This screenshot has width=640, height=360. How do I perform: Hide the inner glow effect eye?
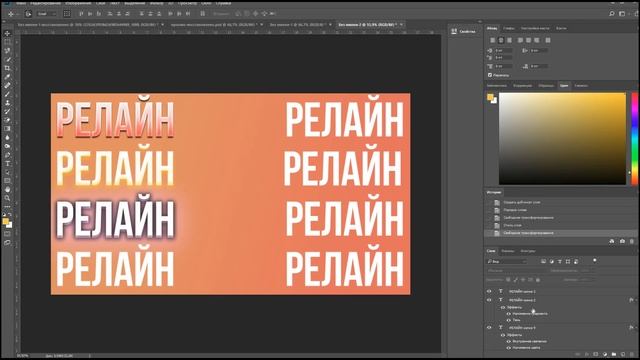coord(509,341)
